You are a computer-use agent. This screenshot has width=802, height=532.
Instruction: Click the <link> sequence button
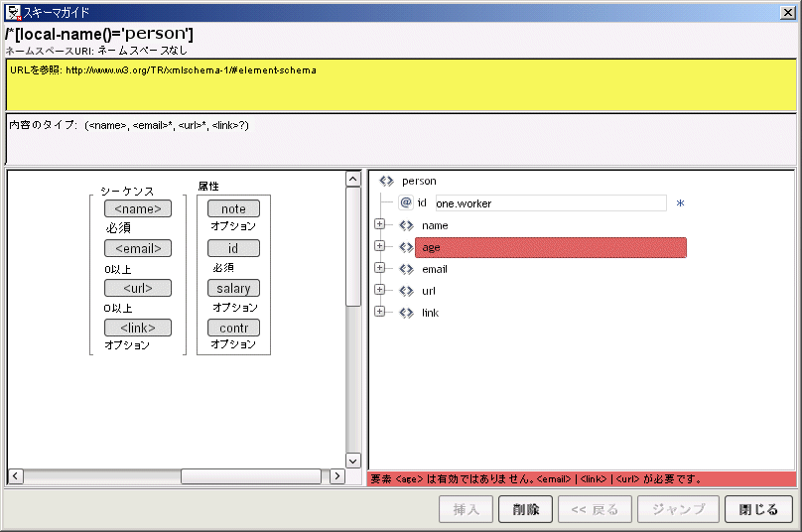[x=138, y=328]
